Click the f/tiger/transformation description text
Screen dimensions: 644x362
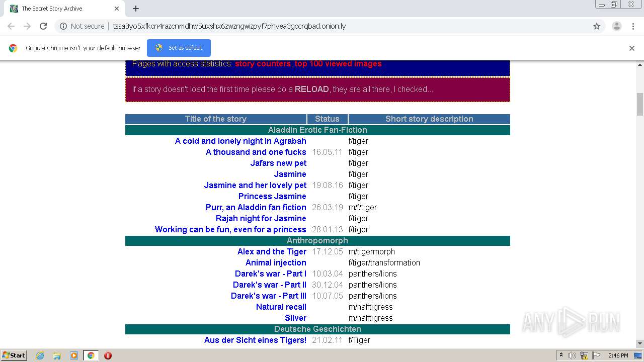pyautogui.click(x=384, y=262)
